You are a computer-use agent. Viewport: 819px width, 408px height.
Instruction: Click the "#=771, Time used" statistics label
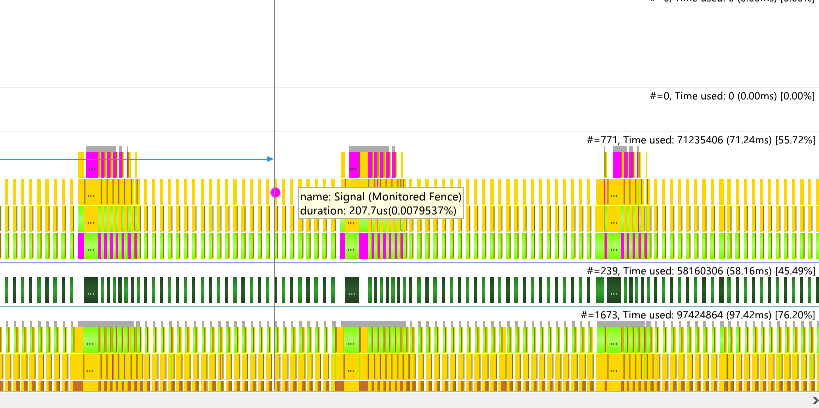click(700, 140)
